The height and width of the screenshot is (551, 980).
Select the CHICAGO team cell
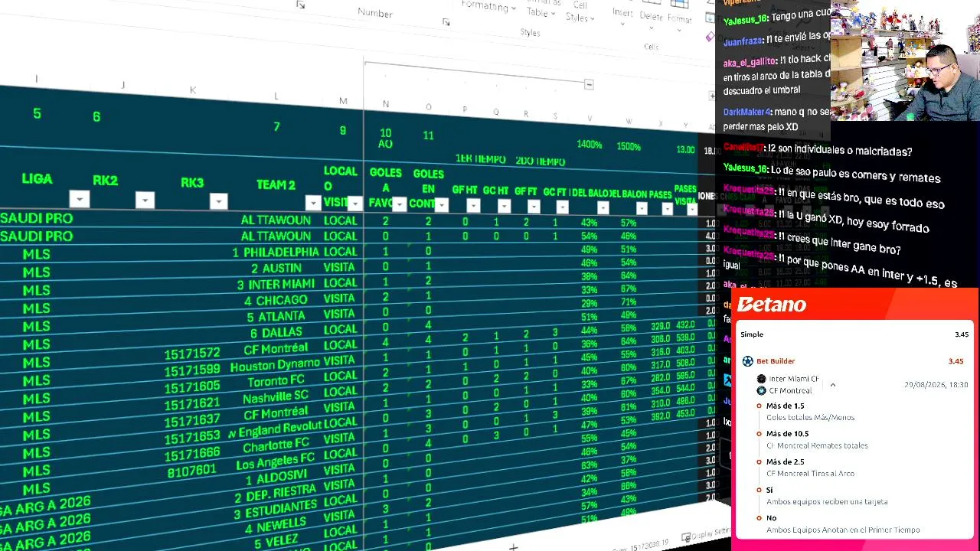click(276, 300)
